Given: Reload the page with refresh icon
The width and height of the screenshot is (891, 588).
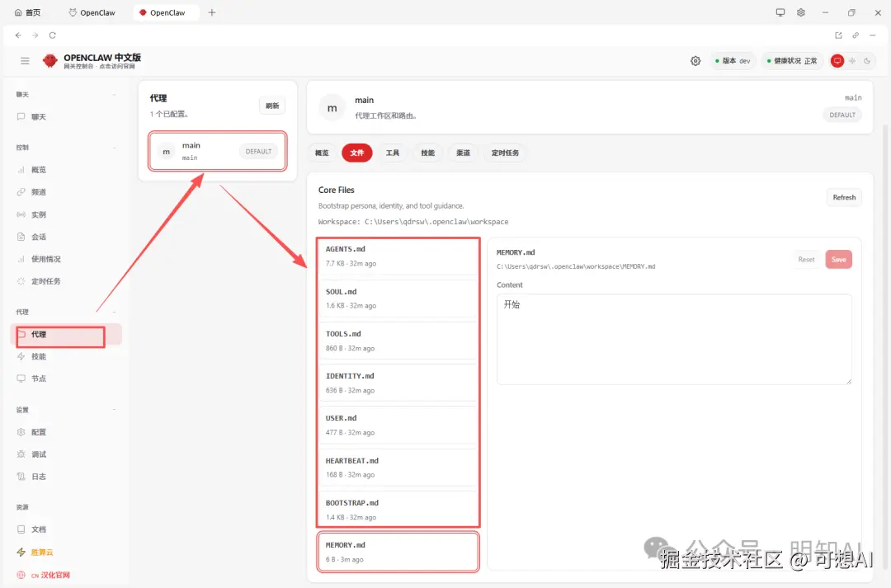Looking at the screenshot, I should [52, 35].
